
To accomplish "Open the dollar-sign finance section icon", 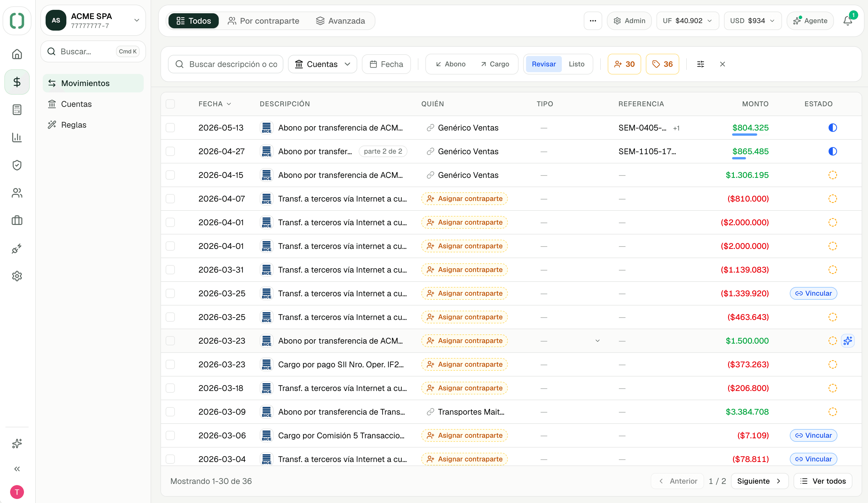I will click(17, 82).
